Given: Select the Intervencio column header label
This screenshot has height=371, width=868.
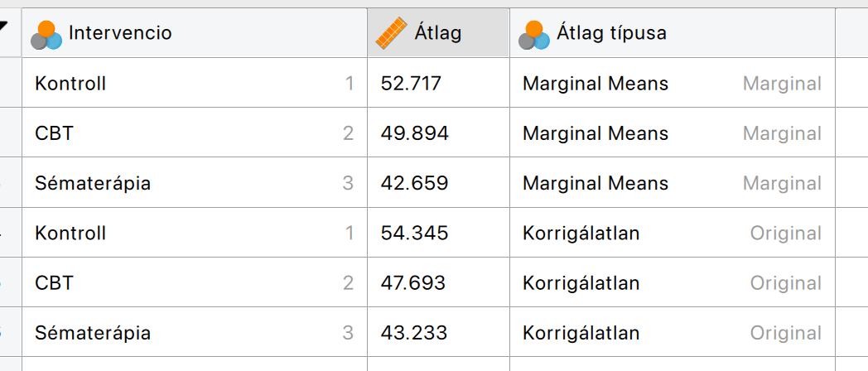Looking at the screenshot, I should point(120,33).
